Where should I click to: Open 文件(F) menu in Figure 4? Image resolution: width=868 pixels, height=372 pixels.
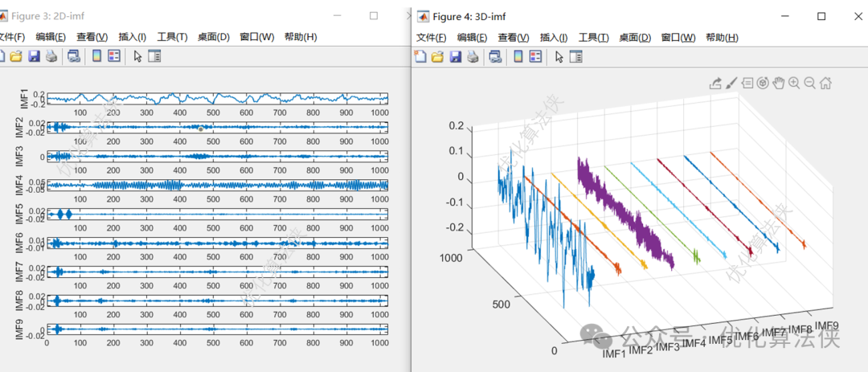432,38
